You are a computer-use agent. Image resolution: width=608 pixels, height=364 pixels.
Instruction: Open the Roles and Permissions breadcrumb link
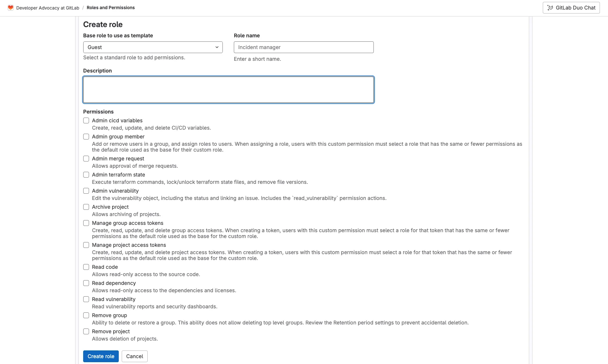111,7
